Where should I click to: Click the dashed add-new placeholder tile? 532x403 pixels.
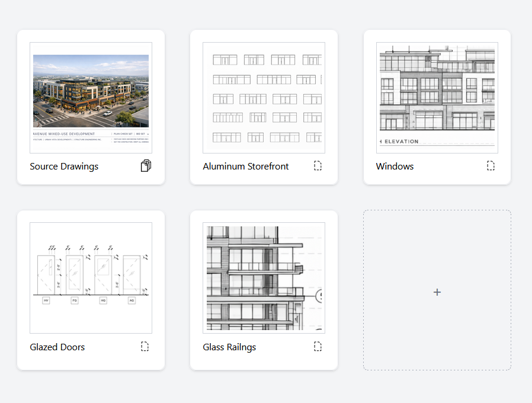tap(437, 292)
